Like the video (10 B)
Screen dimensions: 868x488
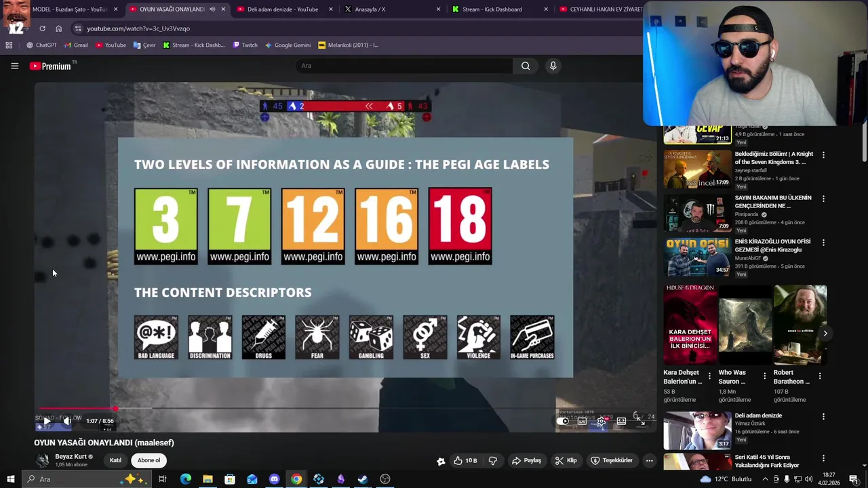click(466, 461)
